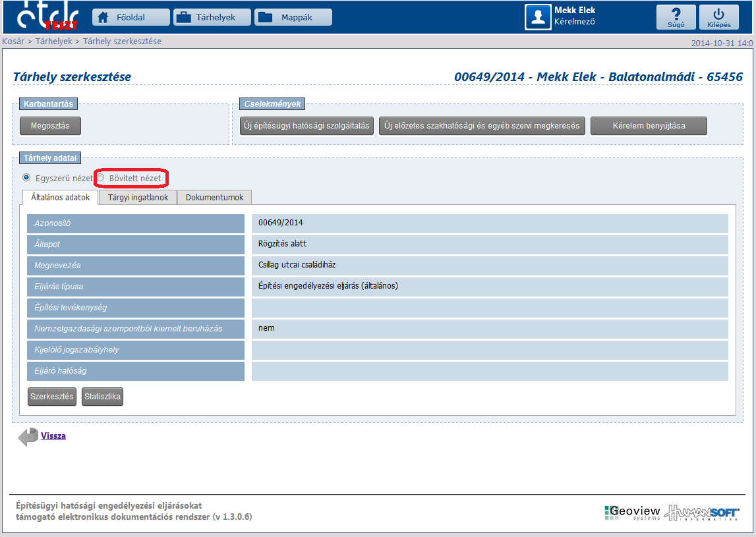Image resolution: width=756 pixels, height=537 pixels.
Task: Click the back arrow icon beside Vissza
Action: point(28,437)
